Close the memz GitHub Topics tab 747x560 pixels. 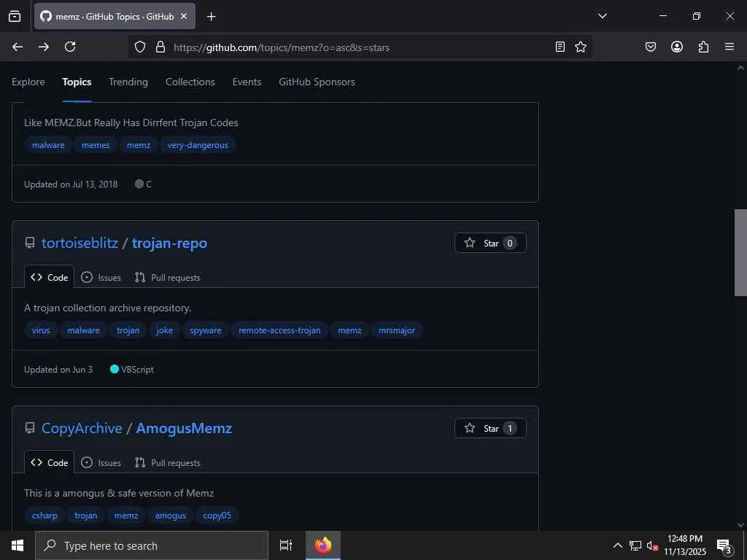pyautogui.click(x=184, y=16)
